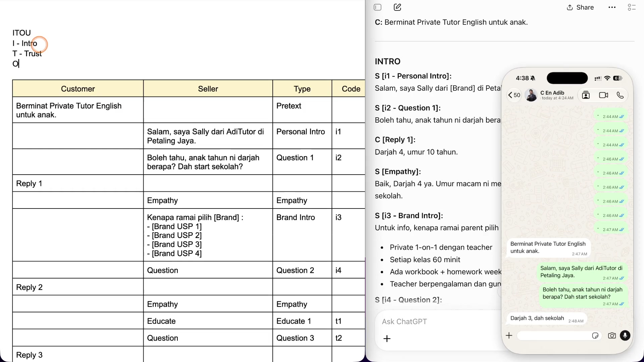
Task: Click the contact card icon in WhatsApp header
Action: click(x=586, y=95)
